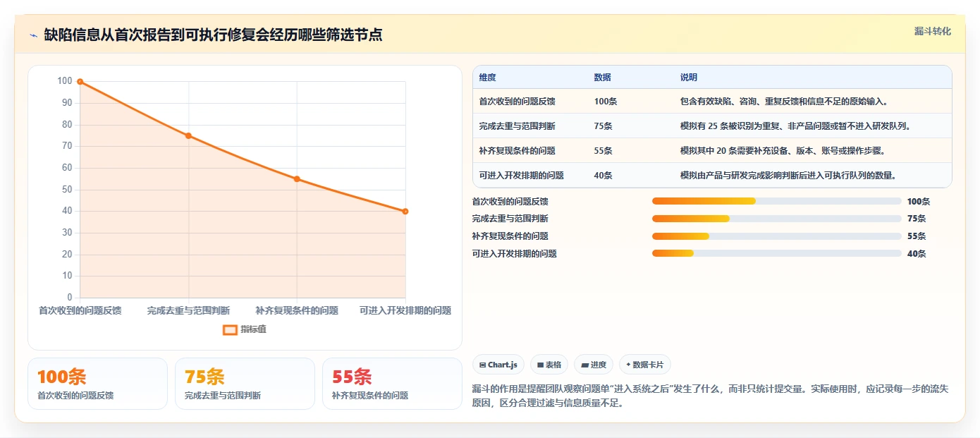Click progress bar for 首次收到的问题反馈

click(x=777, y=201)
